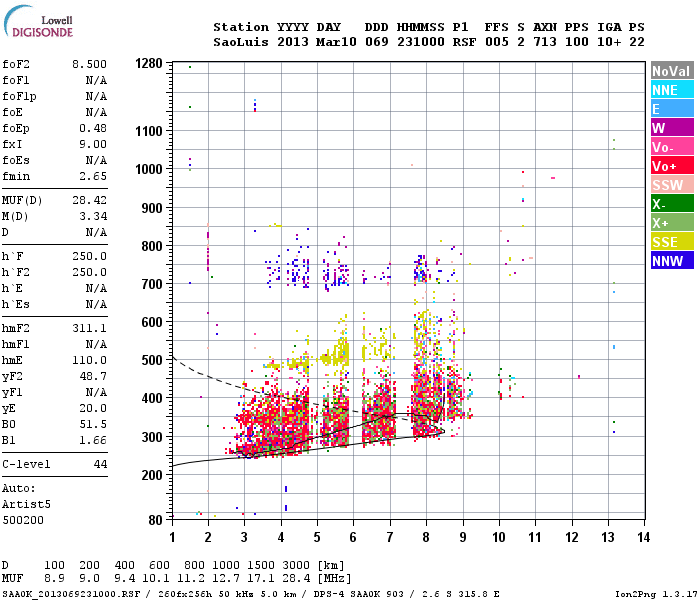Click the Ion2Png 1.3.17 version text
The height and width of the screenshot is (600, 700).
[x=656, y=594]
